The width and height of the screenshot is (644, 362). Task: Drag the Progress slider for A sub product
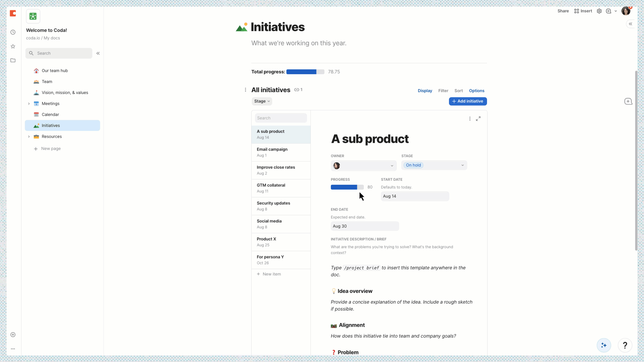click(357, 187)
